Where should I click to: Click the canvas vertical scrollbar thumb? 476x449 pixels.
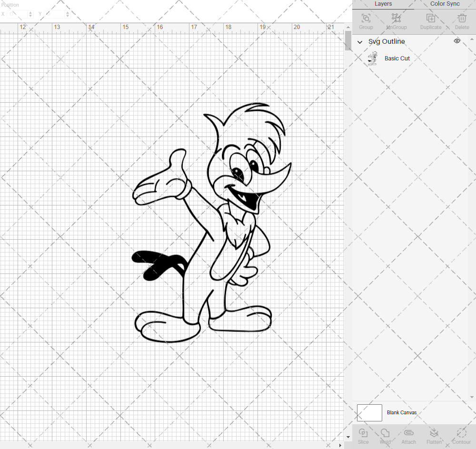point(348,40)
